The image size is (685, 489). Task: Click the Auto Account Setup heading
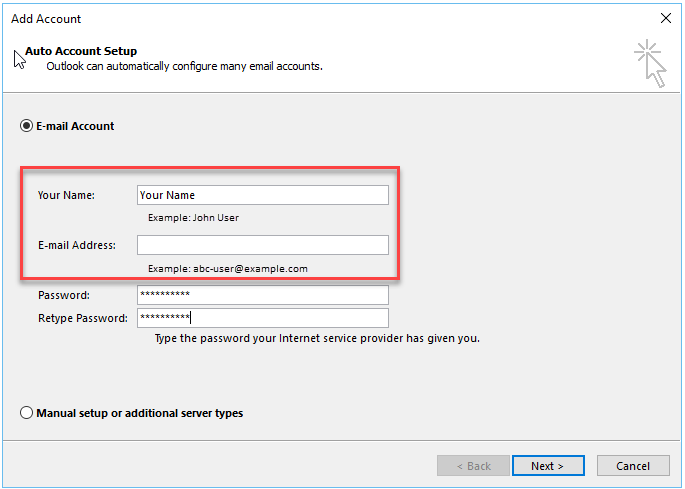pyautogui.click(x=81, y=51)
